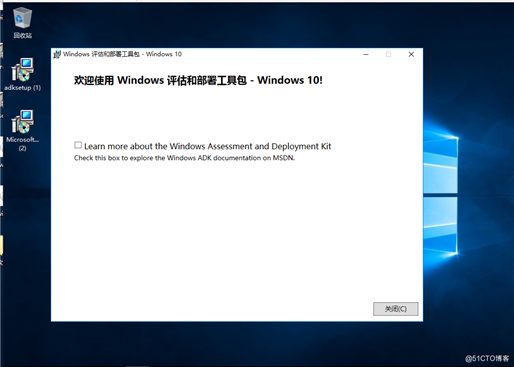Click the 'adksetup (1)' icon label
The image size is (514, 367).
(22, 88)
